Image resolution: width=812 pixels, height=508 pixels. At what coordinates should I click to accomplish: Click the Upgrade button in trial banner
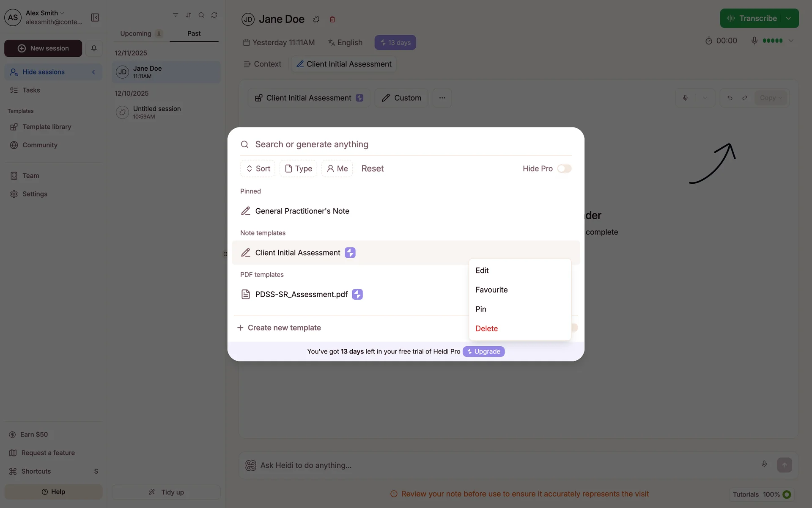click(x=483, y=351)
